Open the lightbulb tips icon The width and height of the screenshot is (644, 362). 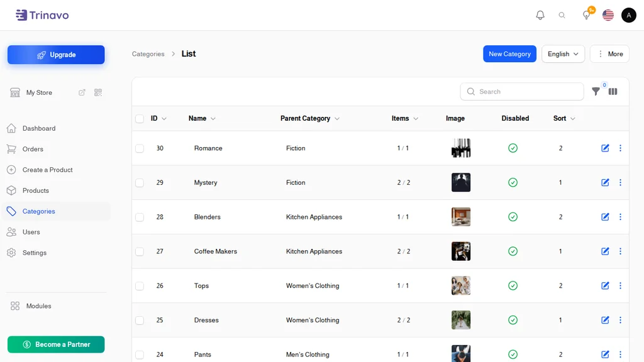[587, 15]
